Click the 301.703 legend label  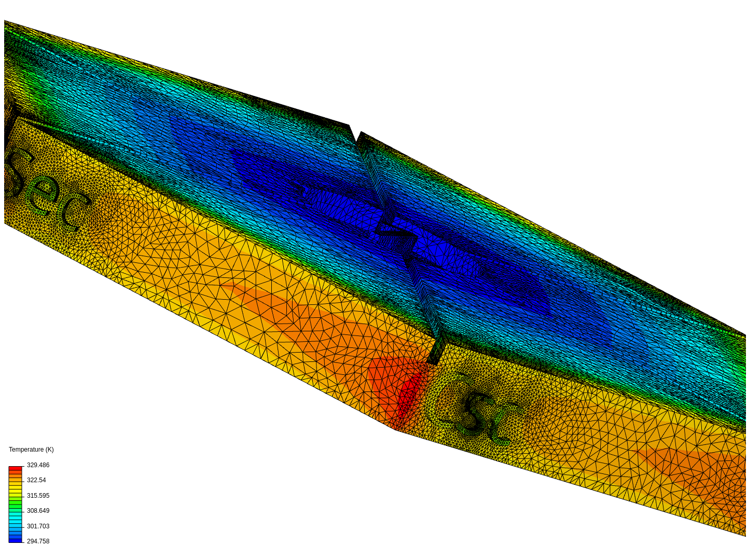pyautogui.click(x=38, y=526)
